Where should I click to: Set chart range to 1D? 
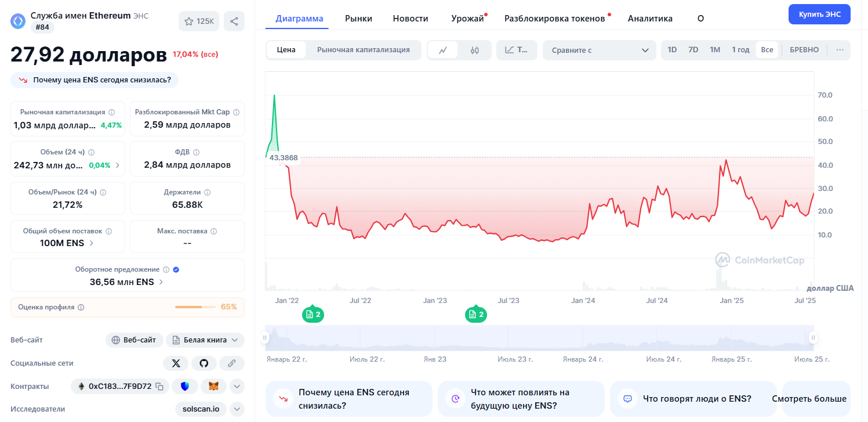pyautogui.click(x=672, y=50)
